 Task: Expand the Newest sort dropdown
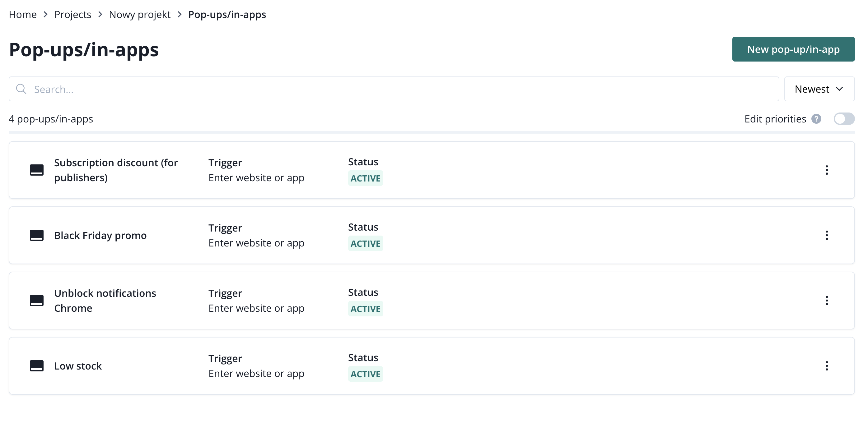click(x=819, y=89)
